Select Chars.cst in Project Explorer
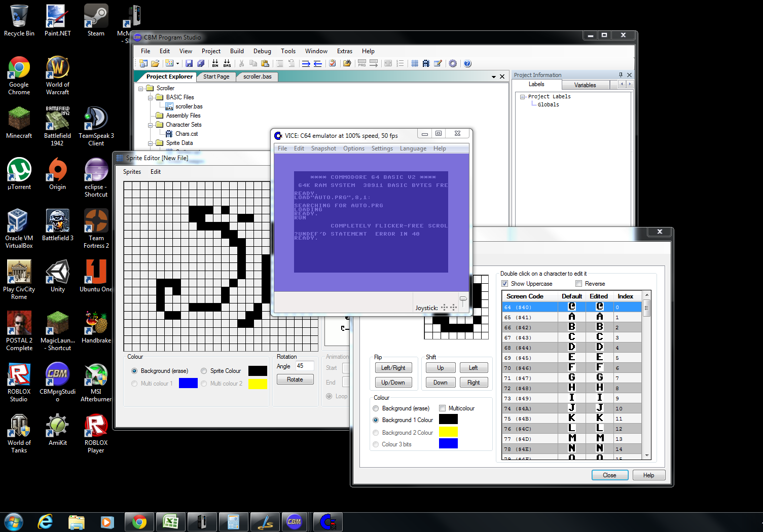This screenshot has height=532, width=763. click(187, 134)
